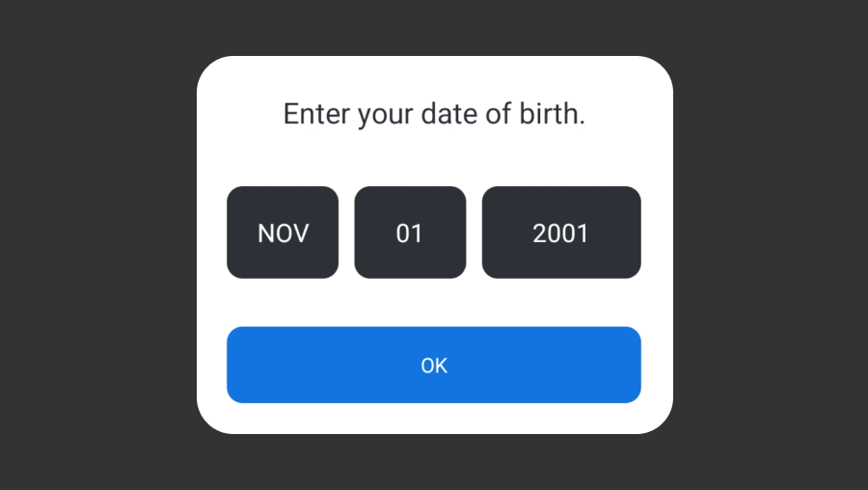Tap the dark 2001 box

561,232
